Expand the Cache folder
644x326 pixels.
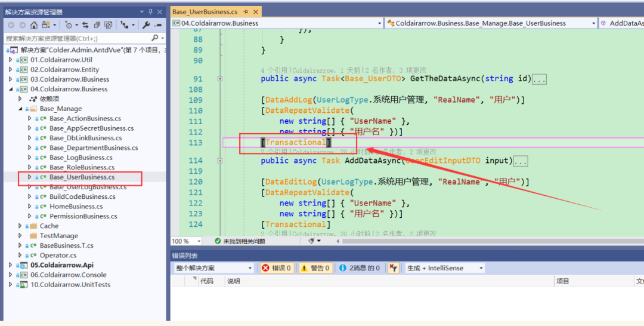pyautogui.click(x=20, y=226)
